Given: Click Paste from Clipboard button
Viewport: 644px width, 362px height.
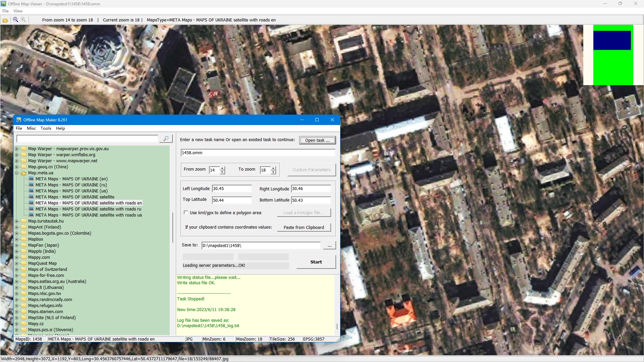Looking at the screenshot, I should pos(304,228).
